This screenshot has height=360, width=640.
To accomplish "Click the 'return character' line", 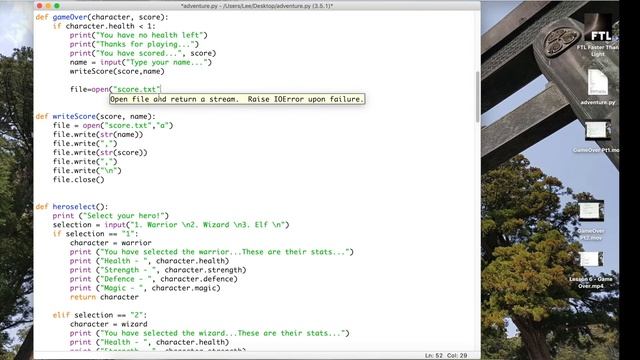I will click(x=104, y=297).
